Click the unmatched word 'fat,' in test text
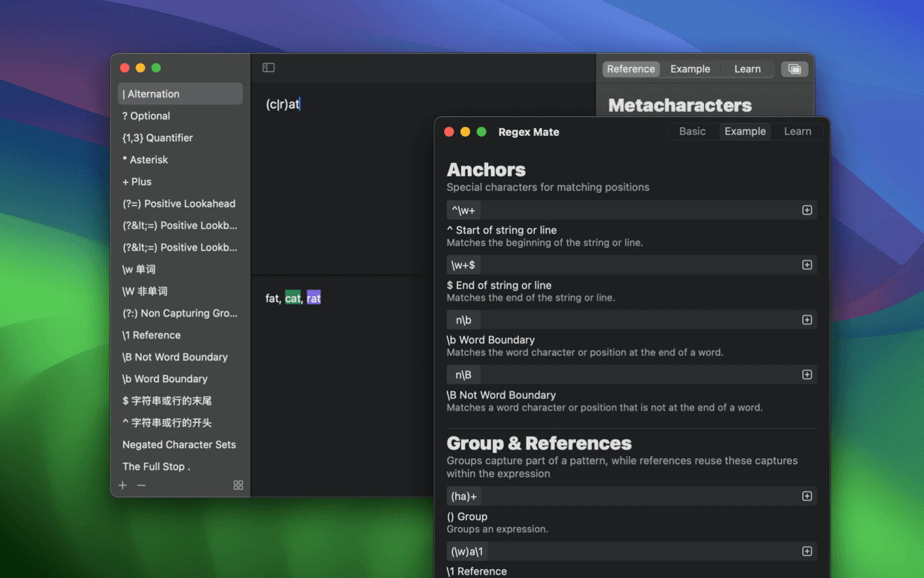 click(x=273, y=298)
